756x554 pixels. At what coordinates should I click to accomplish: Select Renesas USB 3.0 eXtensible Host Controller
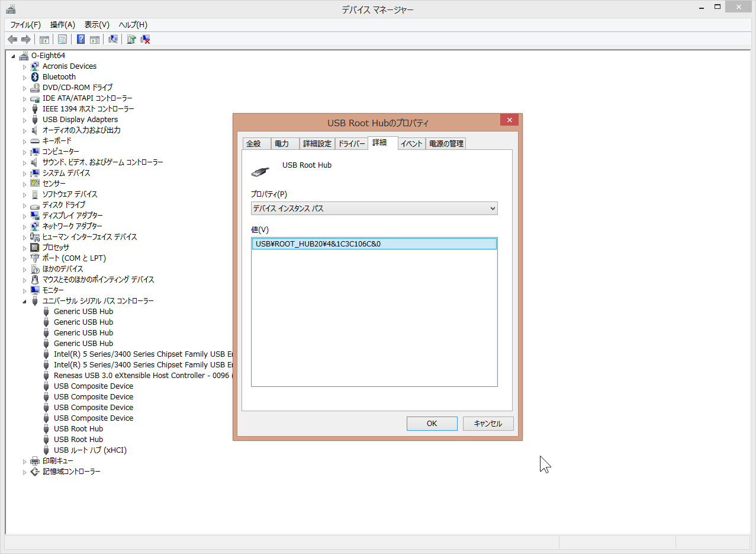(141, 376)
